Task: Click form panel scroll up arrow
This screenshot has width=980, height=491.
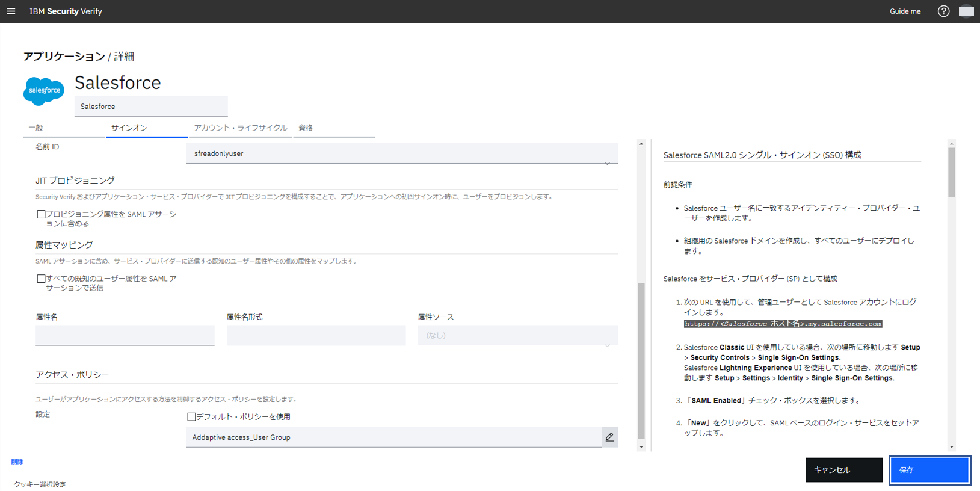Action: tap(641, 144)
